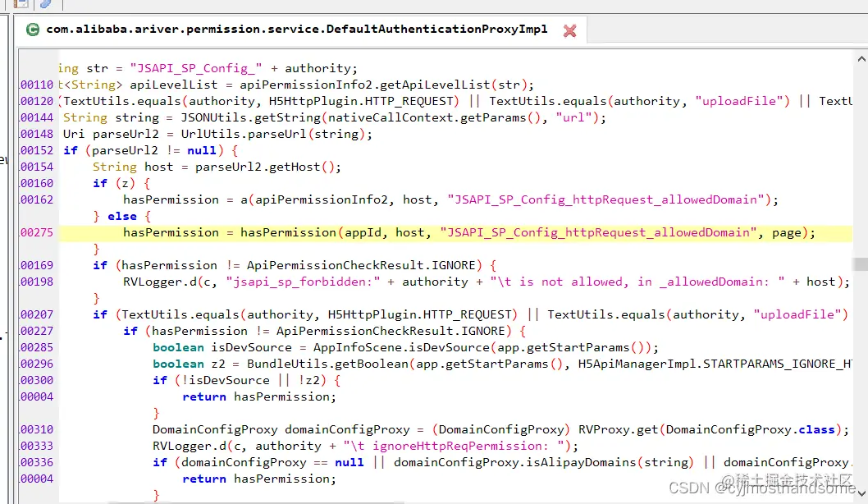Click line number 00160
The width and height of the screenshot is (868, 504).
pyautogui.click(x=37, y=183)
